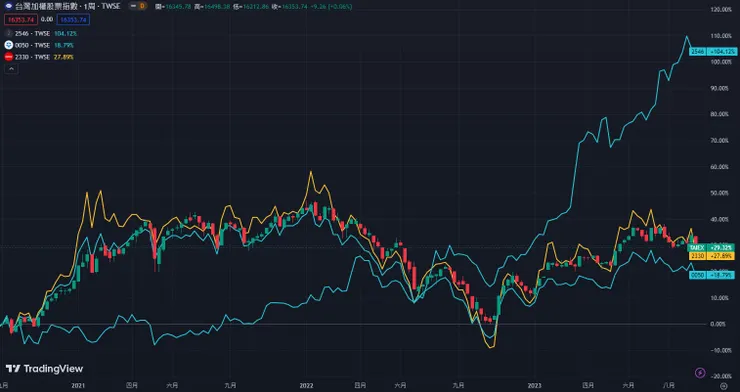Screen dimensions: 740x392
Task: Click the 2021 label on time axis
Action: coord(78,385)
